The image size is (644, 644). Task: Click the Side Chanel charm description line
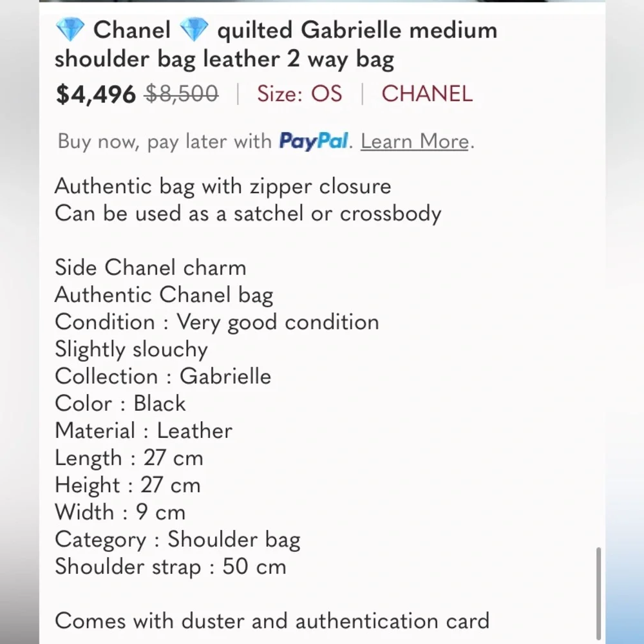(150, 268)
